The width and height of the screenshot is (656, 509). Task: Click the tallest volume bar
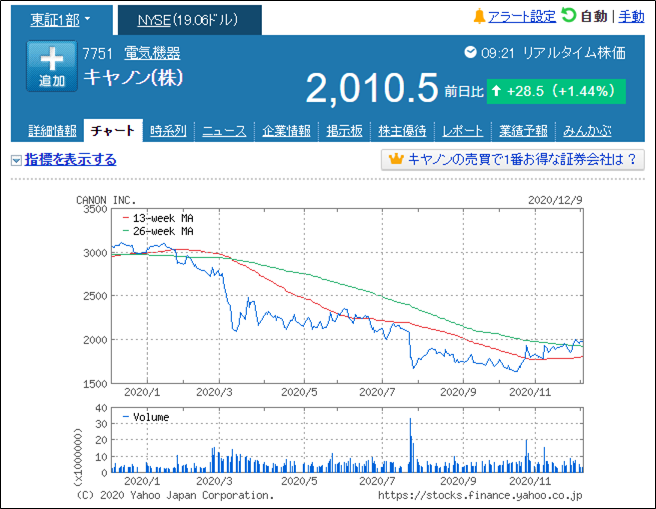(410, 445)
